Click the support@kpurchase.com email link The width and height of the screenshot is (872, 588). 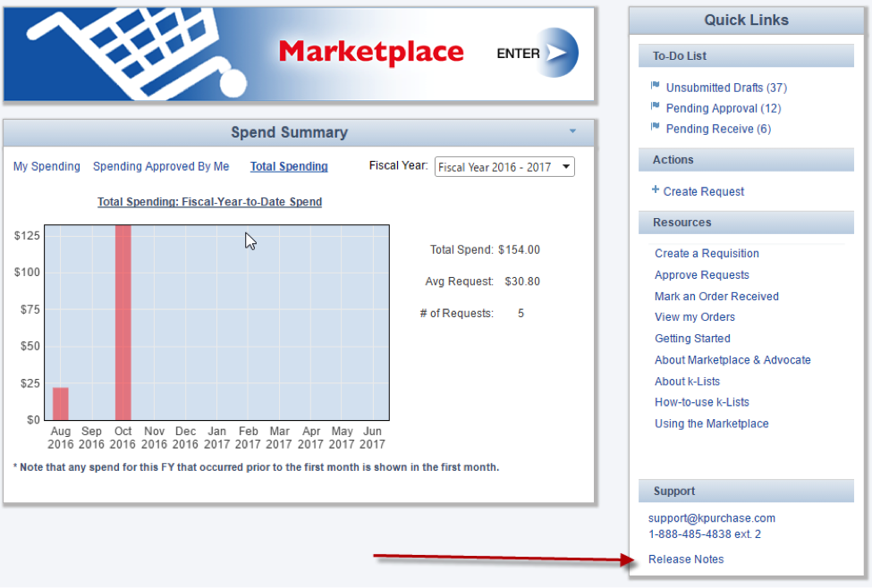(x=712, y=518)
